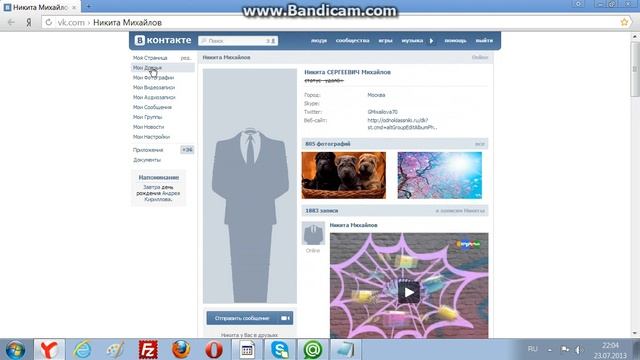
Task: Open Мои Фотографии in left menu
Action: [153, 78]
